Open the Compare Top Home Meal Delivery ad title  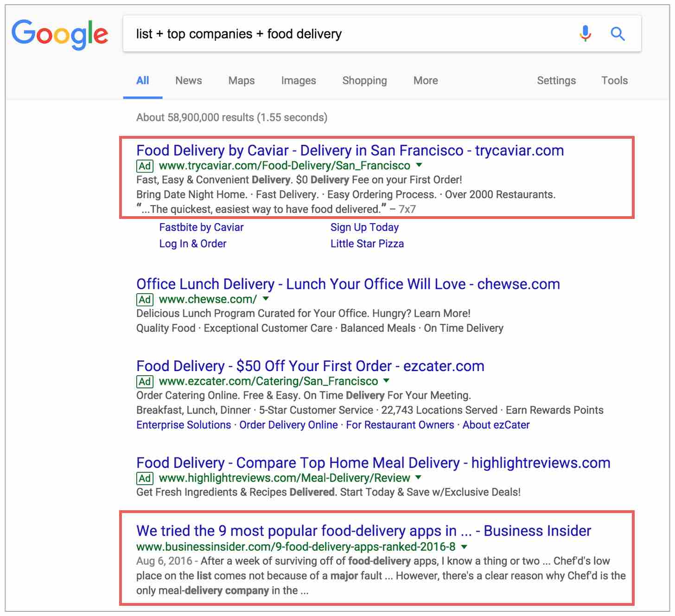click(373, 463)
